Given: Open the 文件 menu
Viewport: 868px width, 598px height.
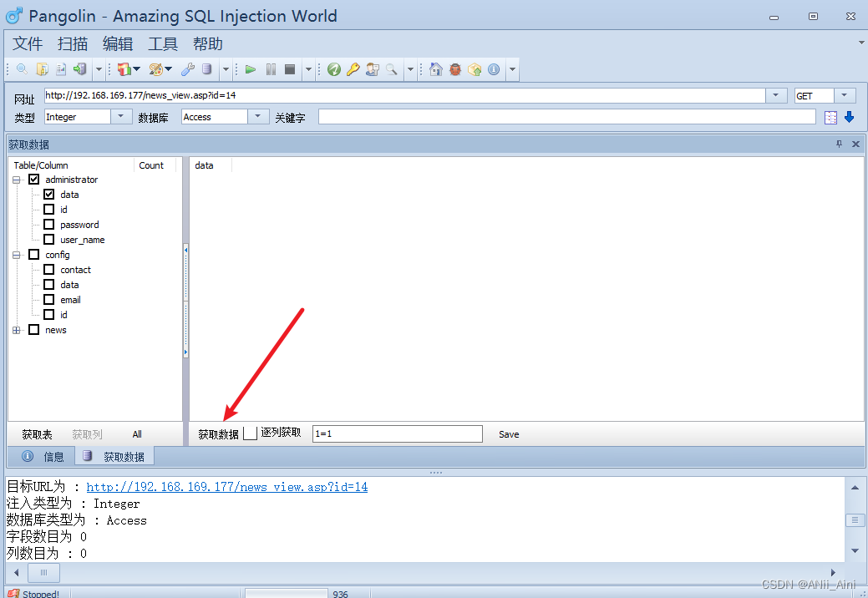Looking at the screenshot, I should (x=27, y=43).
